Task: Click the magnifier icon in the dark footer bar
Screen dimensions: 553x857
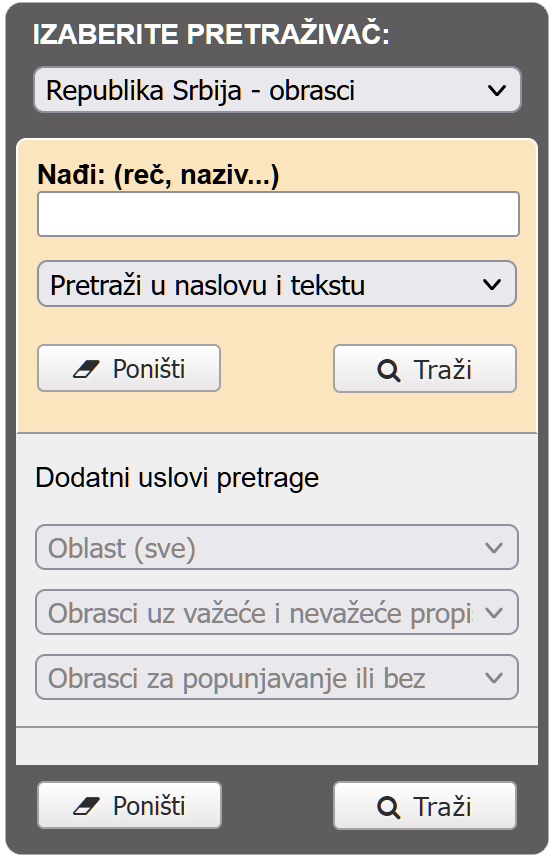Action: pos(389,807)
